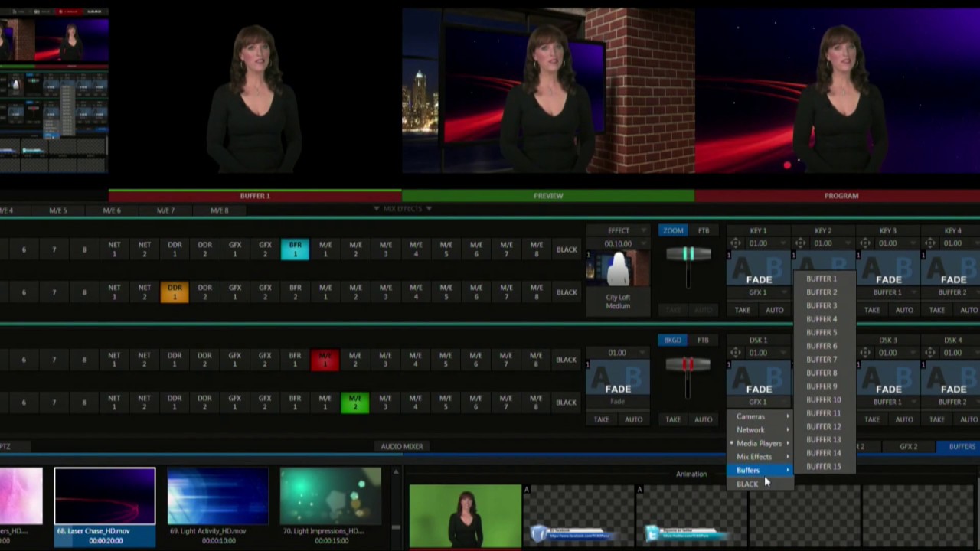
Task: Open DSK 3 source dropdown showing BUFFER 1
Action: click(x=888, y=402)
